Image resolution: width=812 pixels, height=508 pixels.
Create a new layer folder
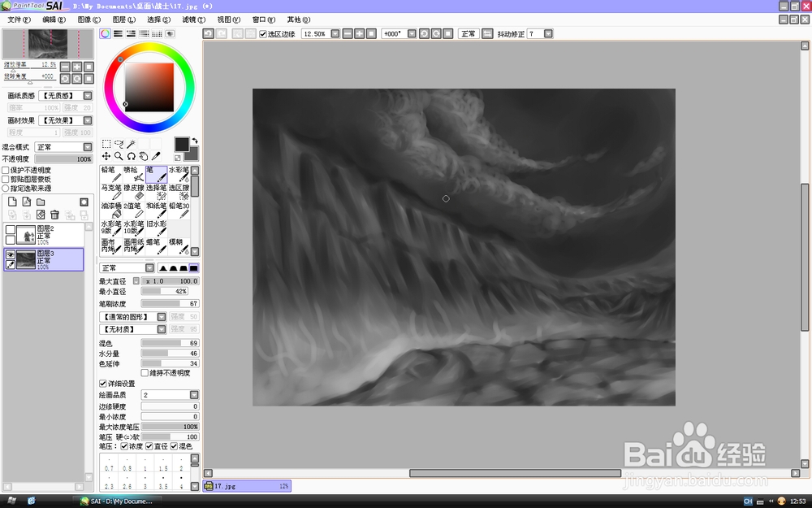41,202
